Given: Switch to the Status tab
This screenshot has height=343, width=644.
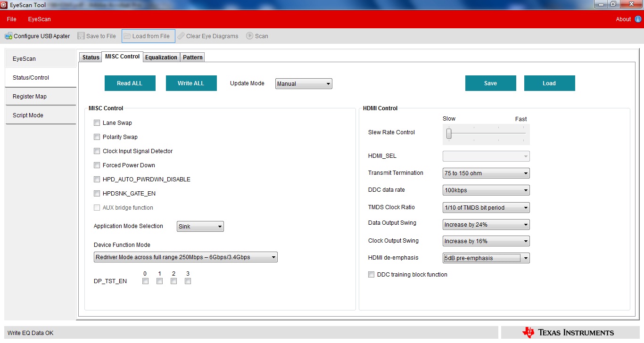Looking at the screenshot, I should (91, 57).
